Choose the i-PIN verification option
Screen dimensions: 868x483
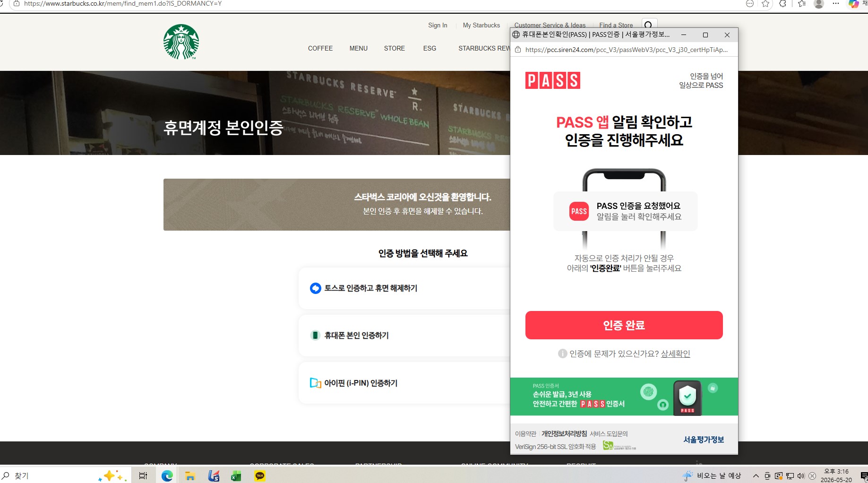[404, 383]
